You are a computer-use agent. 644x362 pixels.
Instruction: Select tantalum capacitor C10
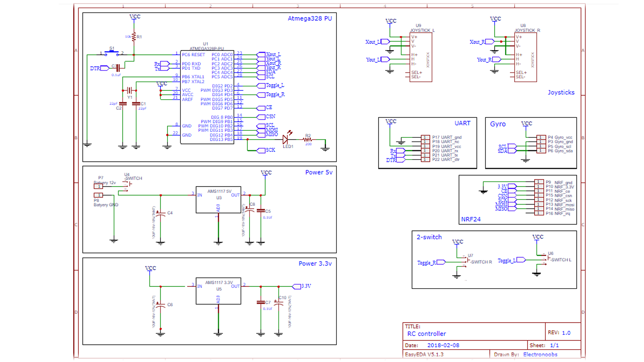(279, 302)
